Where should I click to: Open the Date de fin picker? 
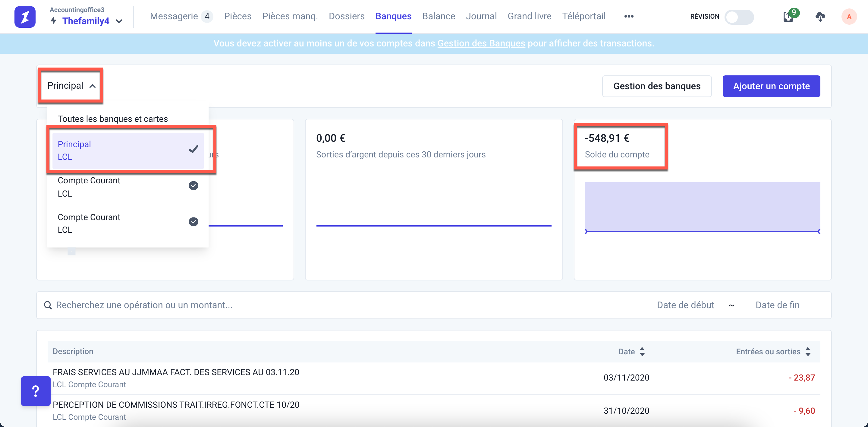pos(777,305)
